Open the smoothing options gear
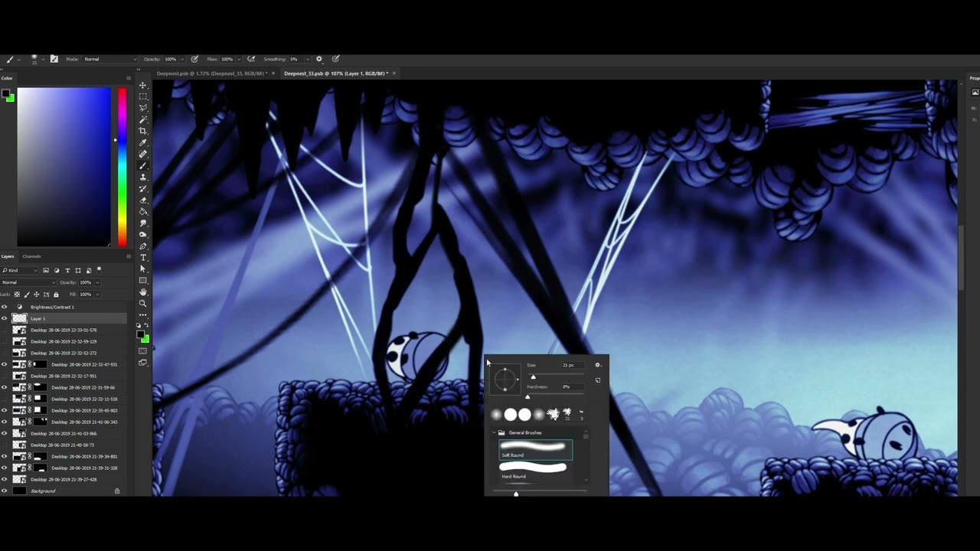Viewport: 980px width, 551px height. (x=319, y=59)
